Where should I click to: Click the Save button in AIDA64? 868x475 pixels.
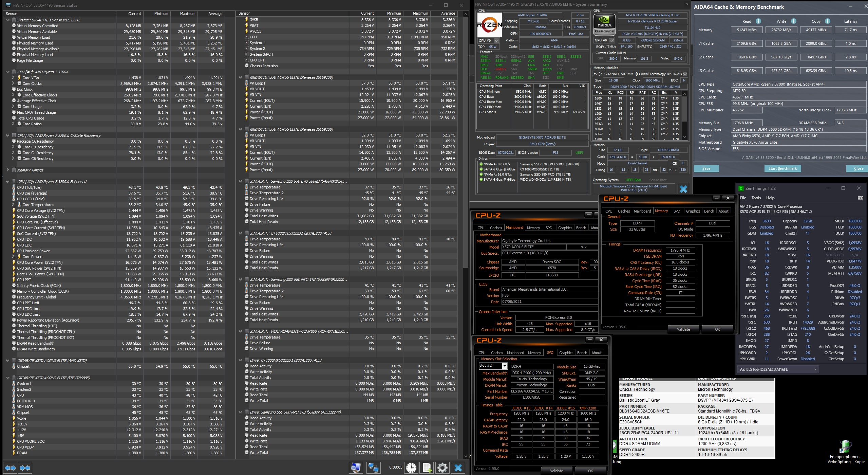pos(706,168)
